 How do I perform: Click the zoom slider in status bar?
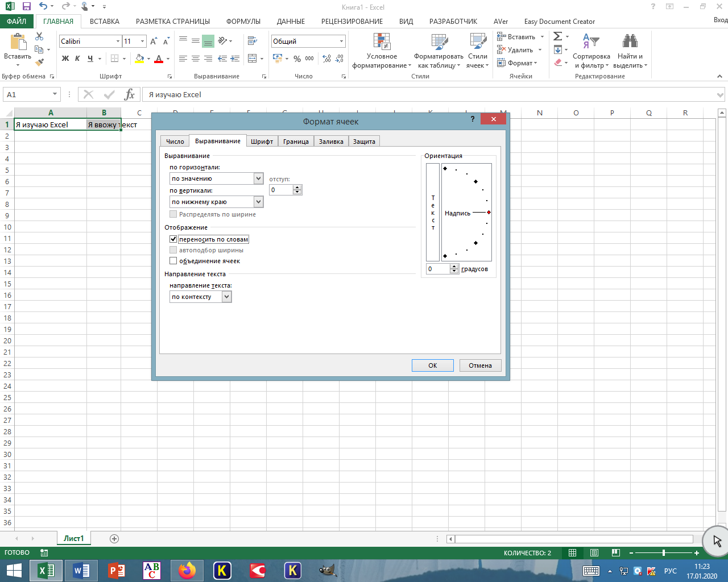[664, 552]
